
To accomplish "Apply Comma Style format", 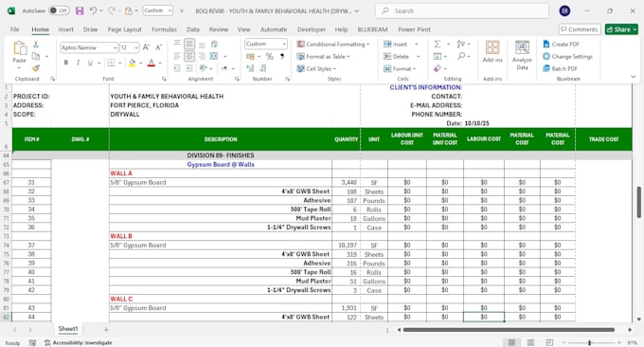I will pyautogui.click(x=282, y=56).
